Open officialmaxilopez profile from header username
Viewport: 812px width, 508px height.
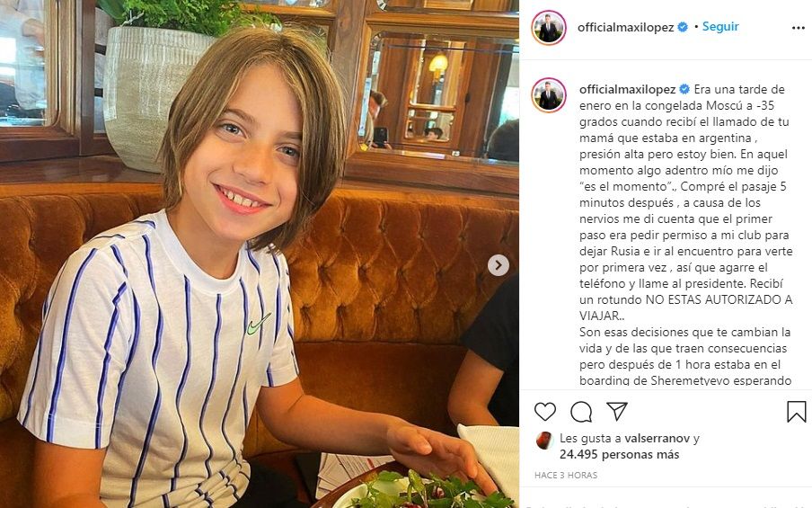pyautogui.click(x=625, y=28)
